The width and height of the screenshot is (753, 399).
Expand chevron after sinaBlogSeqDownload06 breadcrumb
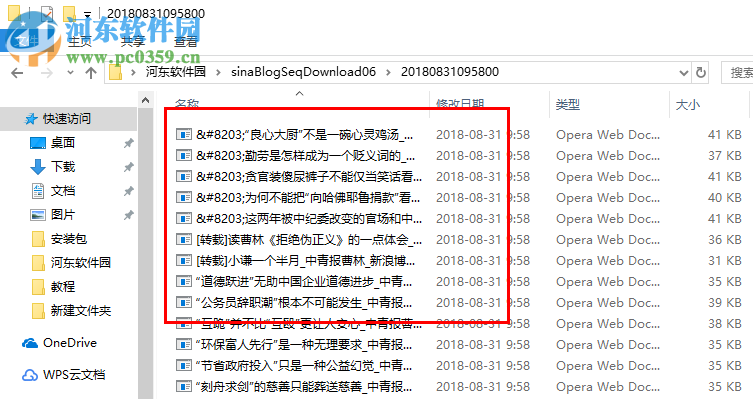pos(388,73)
